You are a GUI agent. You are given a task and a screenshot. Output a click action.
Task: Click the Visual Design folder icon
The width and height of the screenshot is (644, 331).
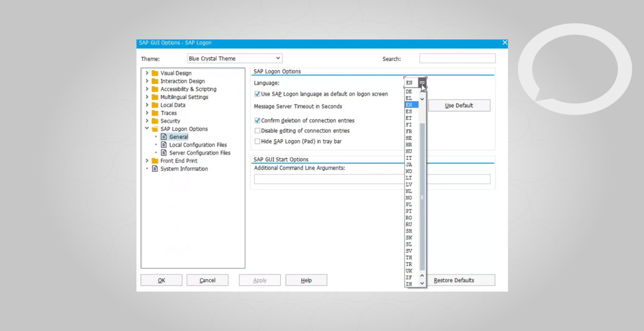click(x=155, y=73)
